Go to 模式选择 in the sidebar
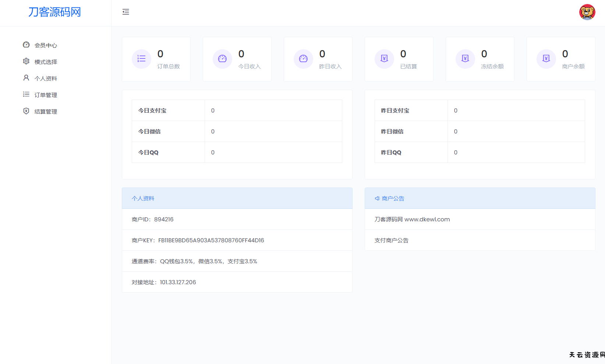605x364 pixels. [x=46, y=62]
